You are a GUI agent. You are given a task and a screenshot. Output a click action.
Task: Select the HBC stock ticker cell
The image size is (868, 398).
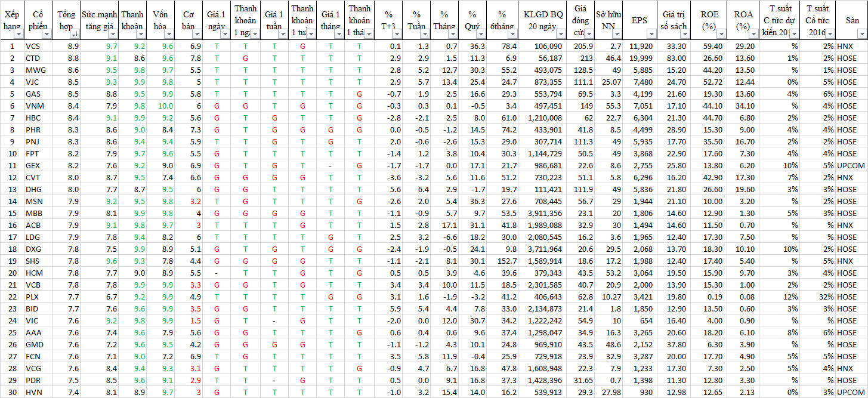point(39,118)
